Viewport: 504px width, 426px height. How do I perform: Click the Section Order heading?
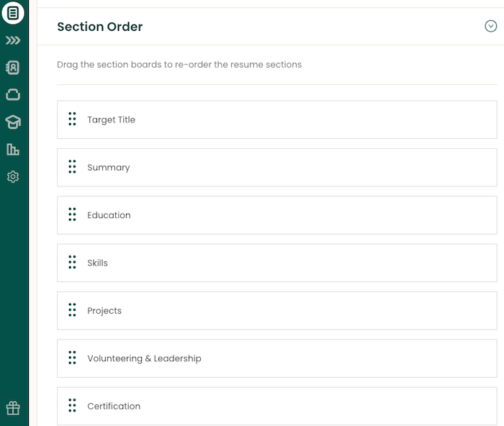click(100, 27)
